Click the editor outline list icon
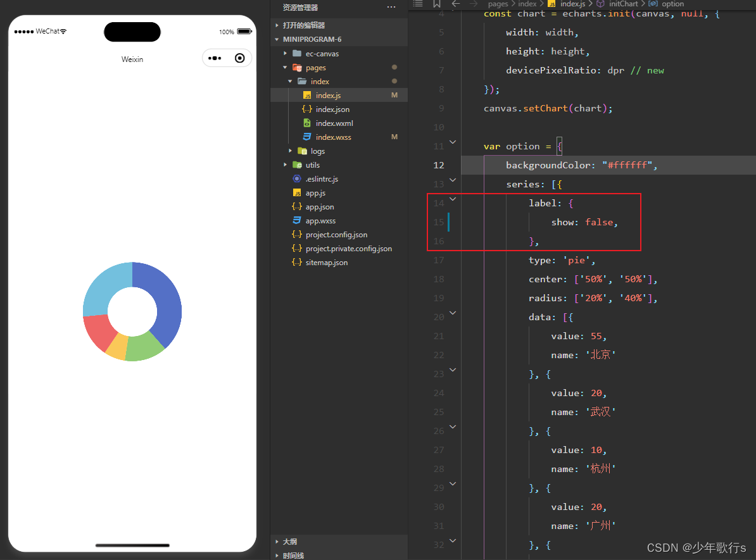This screenshot has height=560, width=756. (418, 4)
